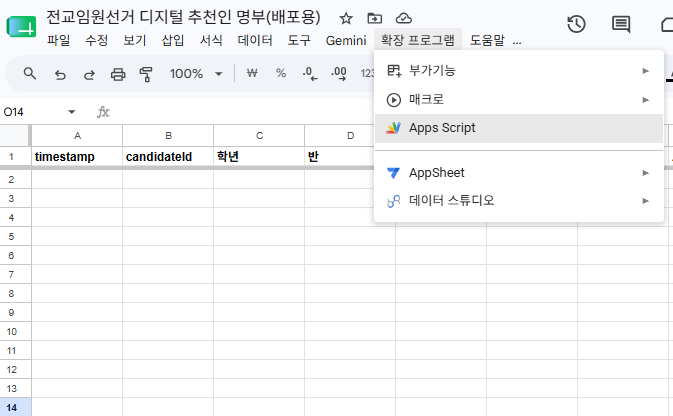Select the candidateId header cell

coord(168,157)
